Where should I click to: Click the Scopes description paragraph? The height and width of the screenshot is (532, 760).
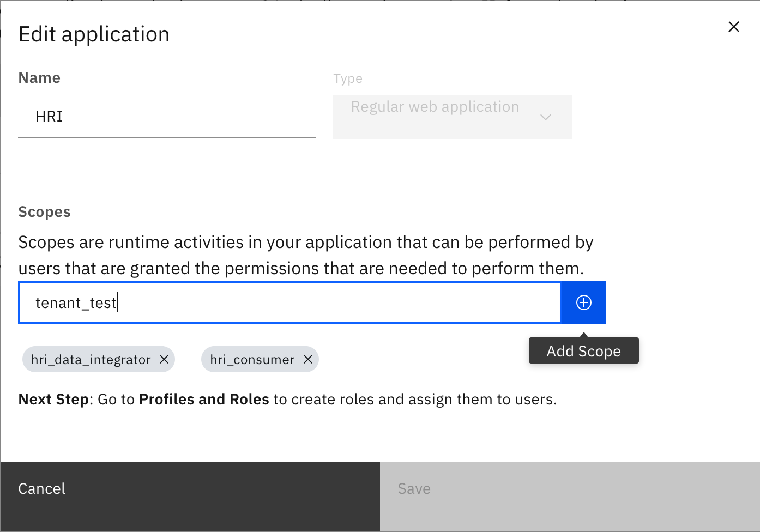306,255
